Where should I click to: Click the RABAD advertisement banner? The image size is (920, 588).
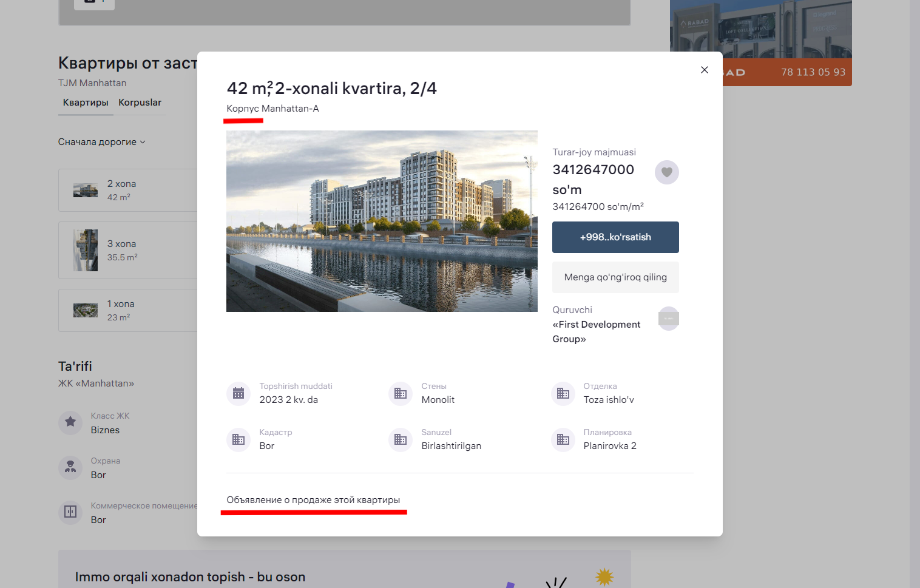760,42
